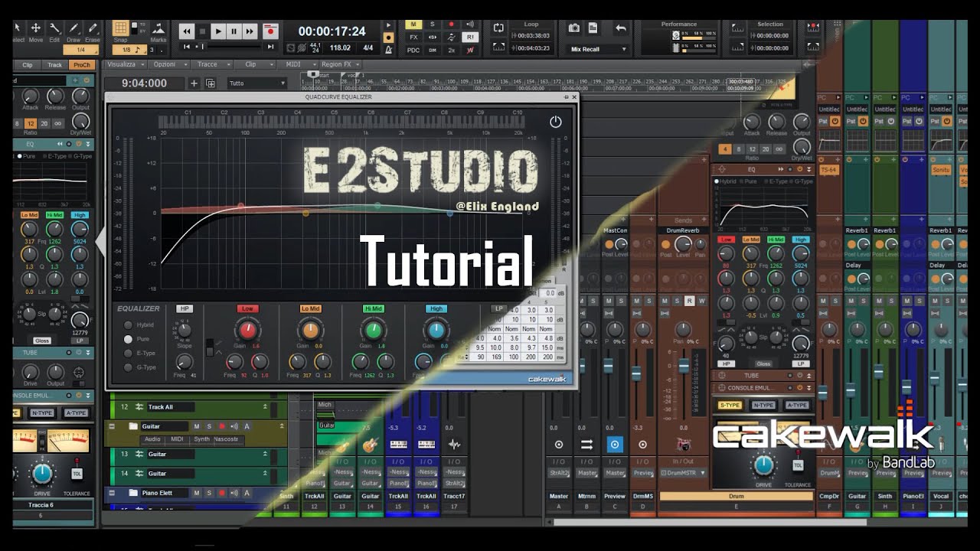This screenshot has width=980, height=551.
Task: Arm record on the Guitar folder
Action: tap(222, 426)
